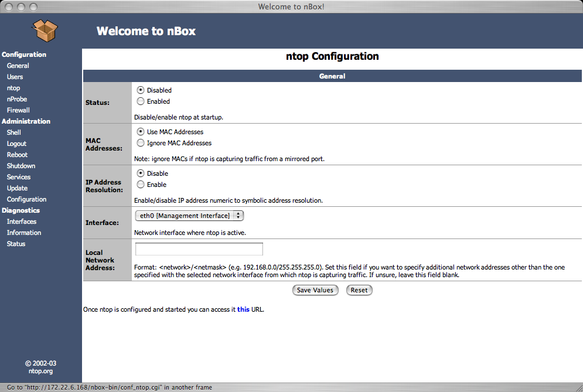Click the "Welcome to nBox" banner title

(x=146, y=31)
